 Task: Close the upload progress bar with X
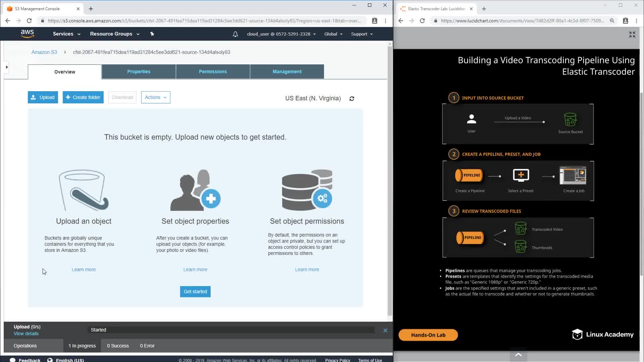(385, 330)
